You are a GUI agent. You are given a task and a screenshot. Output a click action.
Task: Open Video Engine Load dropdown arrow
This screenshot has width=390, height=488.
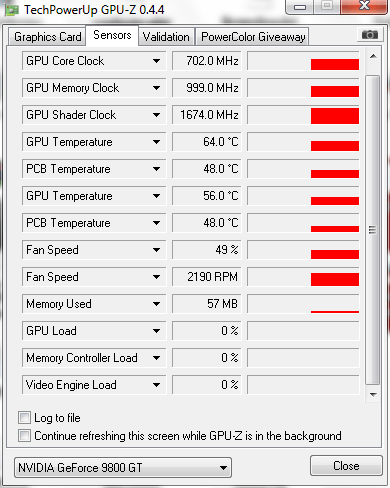pos(156,385)
